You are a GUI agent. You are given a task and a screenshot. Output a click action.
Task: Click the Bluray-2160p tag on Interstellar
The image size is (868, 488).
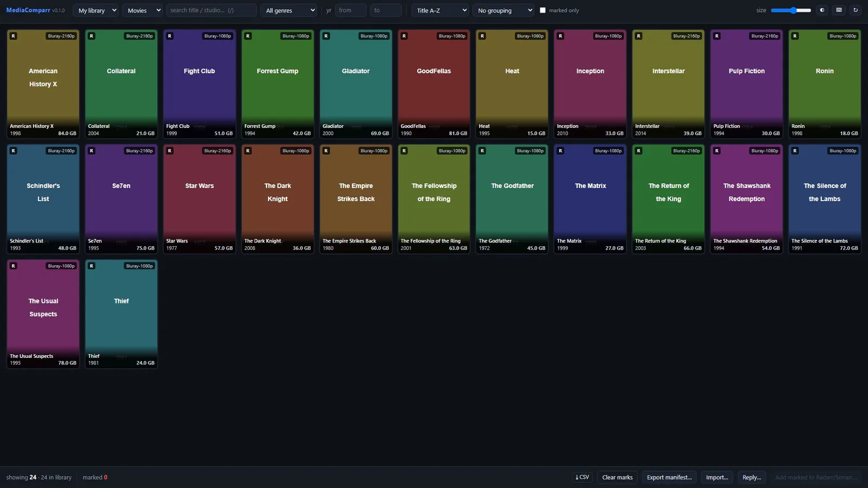coord(686,36)
